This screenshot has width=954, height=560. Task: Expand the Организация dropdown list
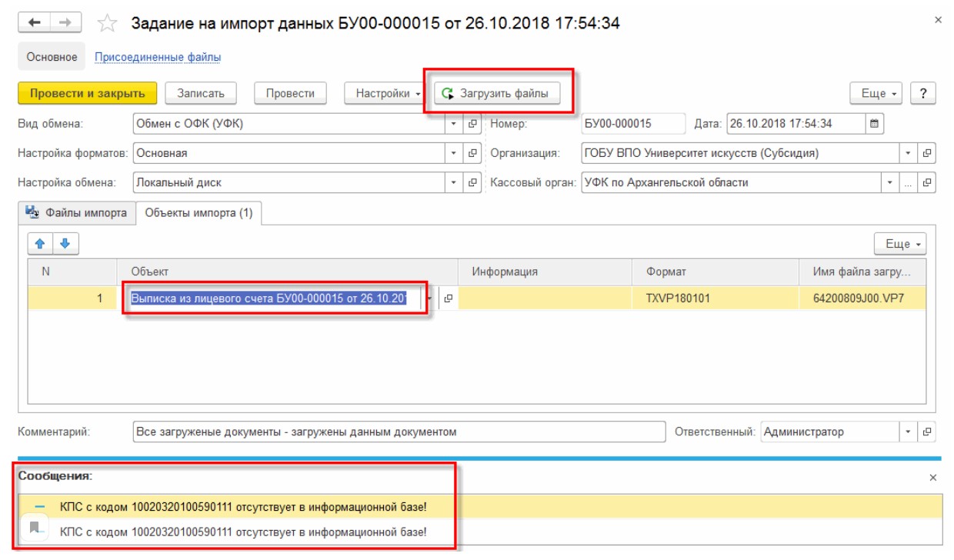[x=909, y=153]
